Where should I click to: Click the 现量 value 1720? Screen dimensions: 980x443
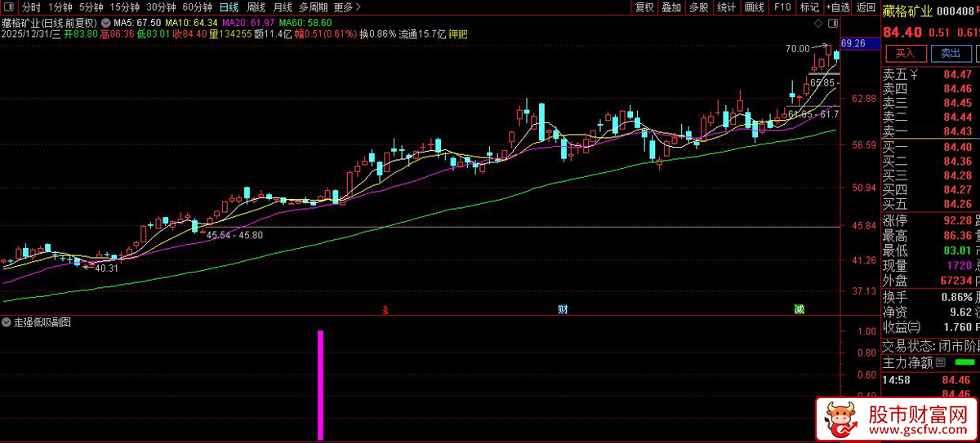click(960, 266)
